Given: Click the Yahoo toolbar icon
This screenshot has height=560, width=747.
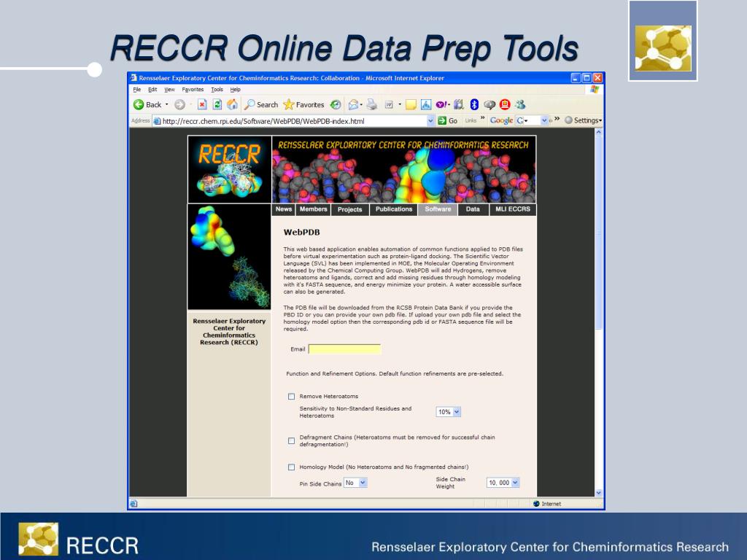Looking at the screenshot, I should point(441,104).
